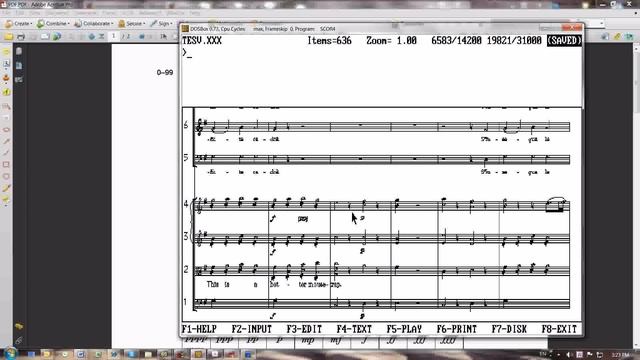The image size is (640, 360).
Task: Click the globe search icon in Acrobat toolbar
Action: 57,37
